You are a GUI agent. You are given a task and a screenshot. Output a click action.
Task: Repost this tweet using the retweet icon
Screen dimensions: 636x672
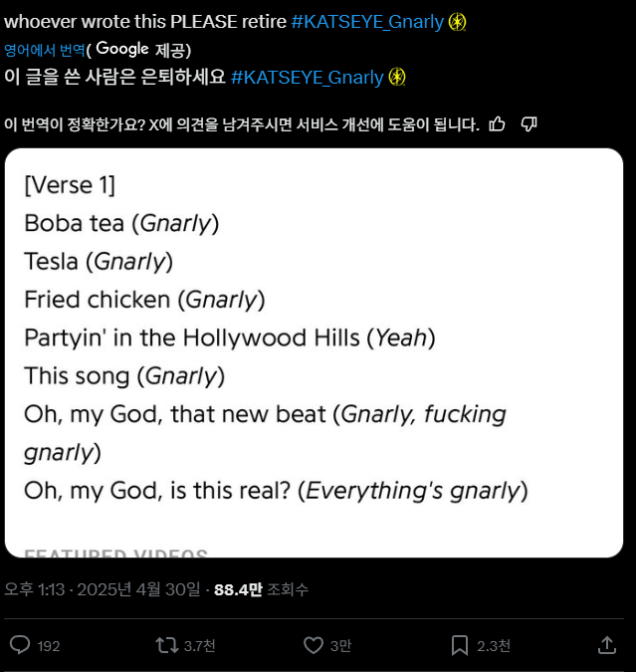tap(167, 645)
